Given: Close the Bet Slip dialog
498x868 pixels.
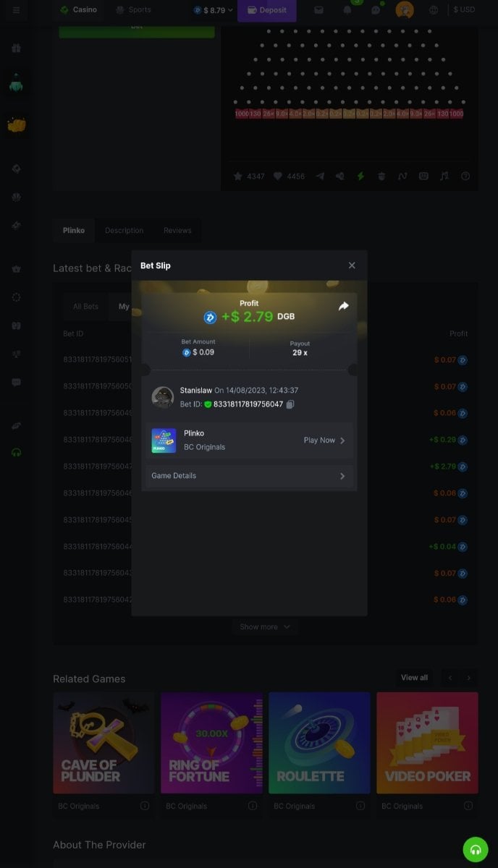Looking at the screenshot, I should coord(352,265).
